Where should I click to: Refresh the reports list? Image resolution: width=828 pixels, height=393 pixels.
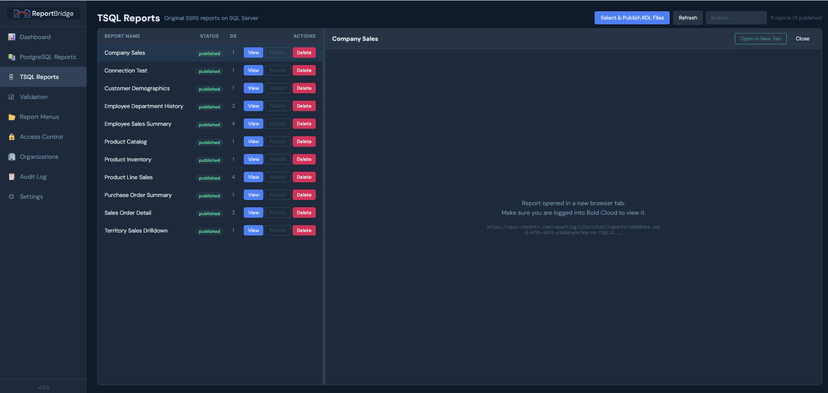688,18
